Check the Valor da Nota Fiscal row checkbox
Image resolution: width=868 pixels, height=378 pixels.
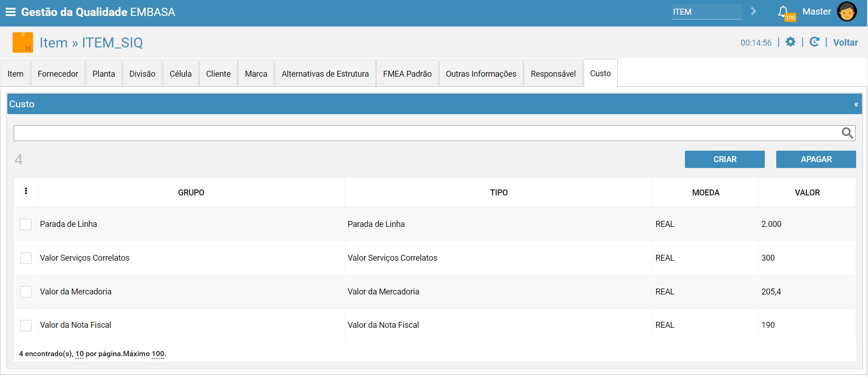[x=26, y=325]
